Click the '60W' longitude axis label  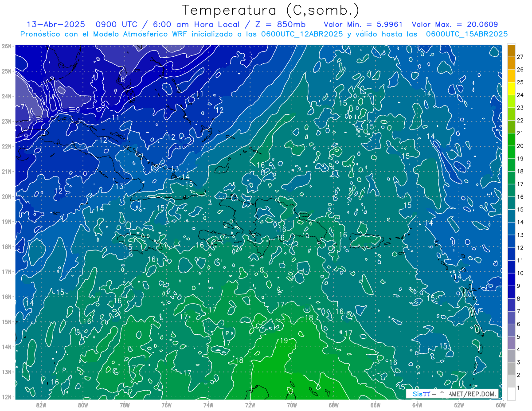pyautogui.click(x=500, y=405)
